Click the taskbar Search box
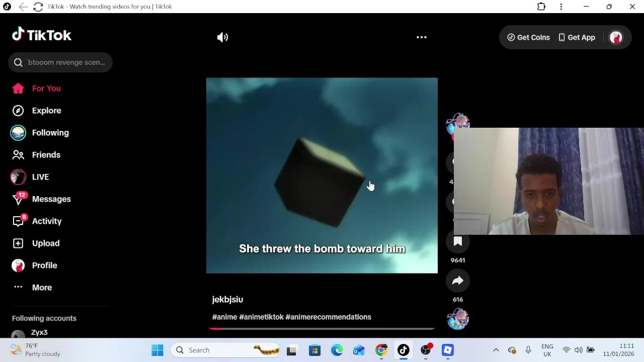 click(x=225, y=350)
